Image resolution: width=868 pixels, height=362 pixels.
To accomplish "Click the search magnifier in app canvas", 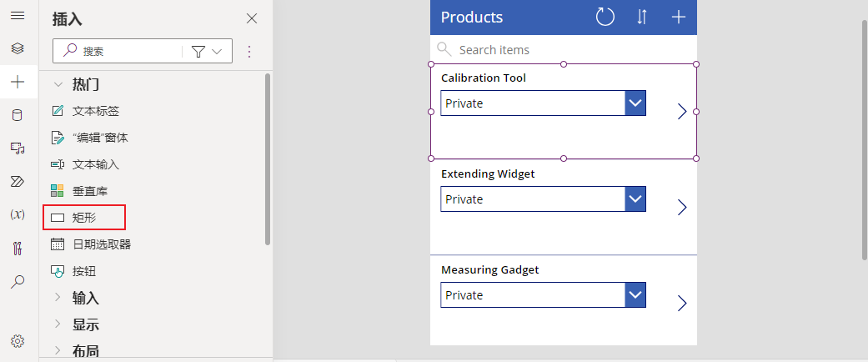I will [444, 50].
